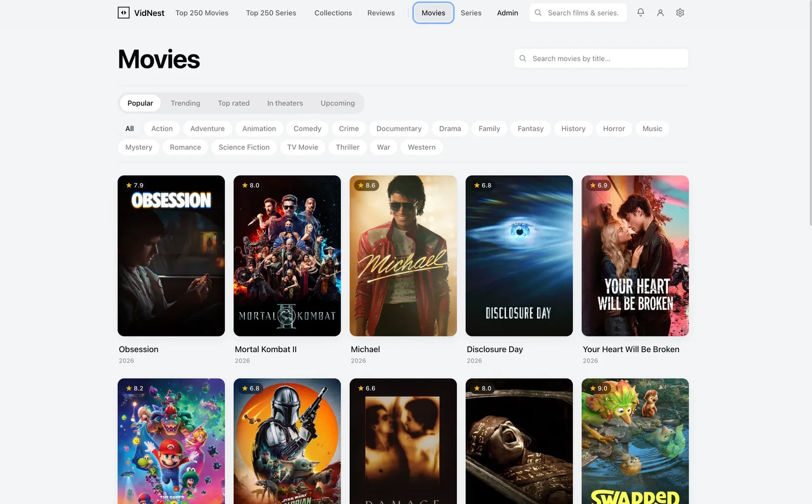812x504 pixels.
Task: Filter by Crime genre
Action: coord(349,129)
